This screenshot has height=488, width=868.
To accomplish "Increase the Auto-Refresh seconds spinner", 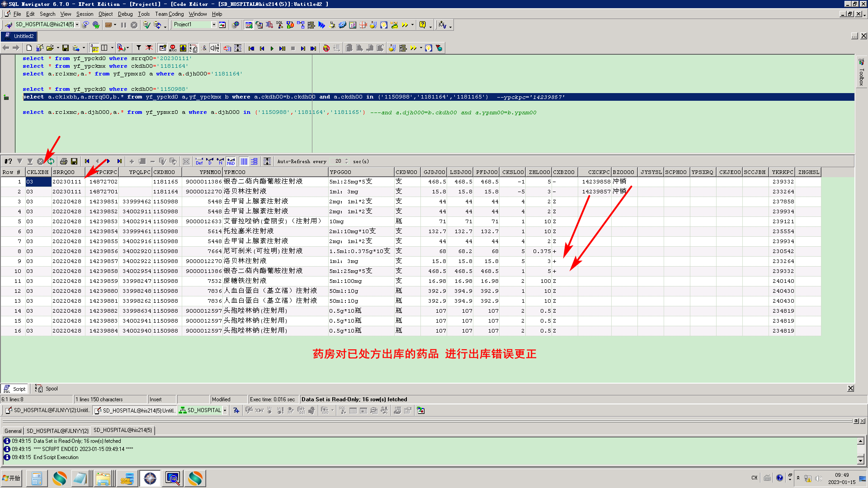I will pos(347,160).
